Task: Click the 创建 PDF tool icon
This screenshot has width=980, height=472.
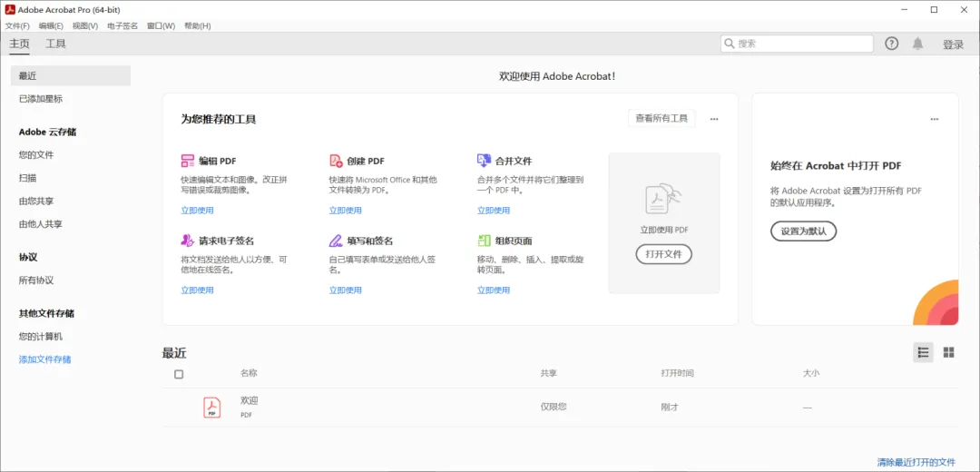Action: pos(337,161)
